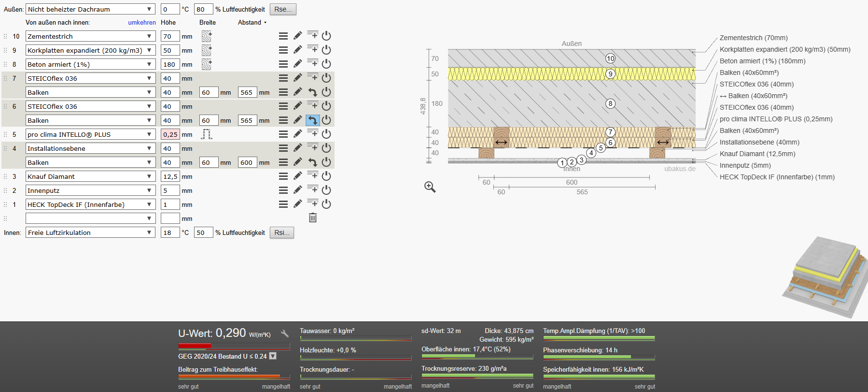The width and height of the screenshot is (868, 392).
Task: Open the Abstand column header menu
Action: click(x=252, y=22)
